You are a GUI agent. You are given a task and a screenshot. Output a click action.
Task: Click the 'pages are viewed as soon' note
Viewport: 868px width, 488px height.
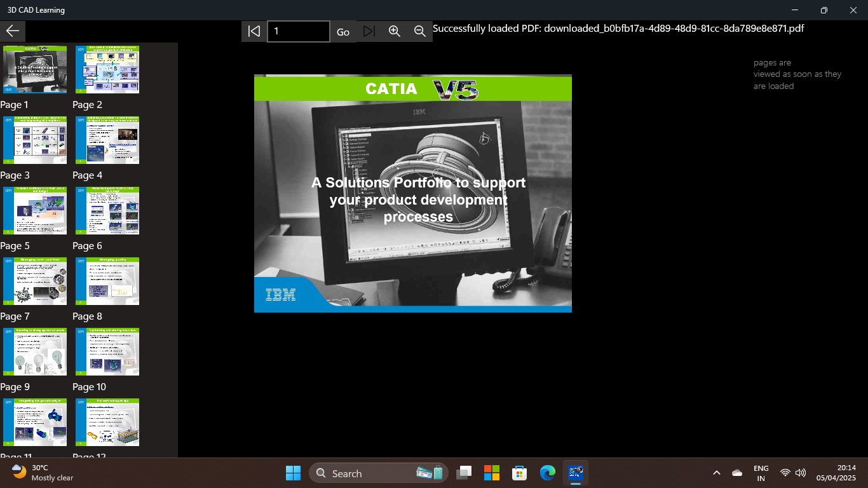tap(797, 74)
